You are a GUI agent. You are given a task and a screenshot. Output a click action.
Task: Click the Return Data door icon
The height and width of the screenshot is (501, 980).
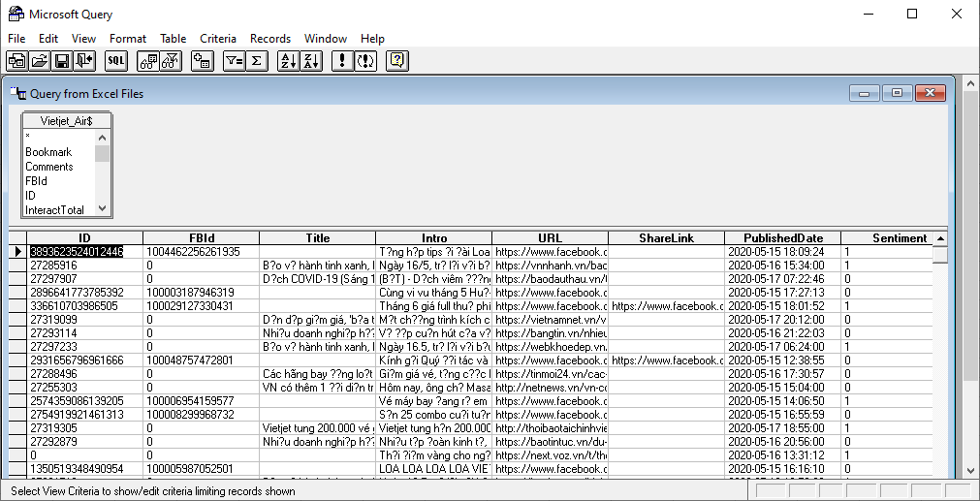point(84,61)
